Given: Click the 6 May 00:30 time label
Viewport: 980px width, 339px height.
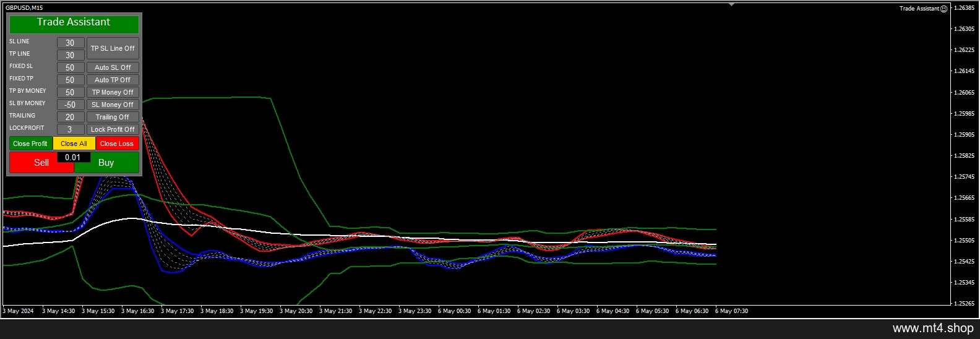Looking at the screenshot, I should (454, 311).
